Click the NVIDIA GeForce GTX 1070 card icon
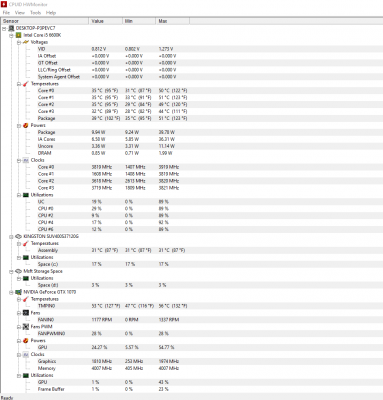Viewport: 383px width, 400px height. [19, 292]
